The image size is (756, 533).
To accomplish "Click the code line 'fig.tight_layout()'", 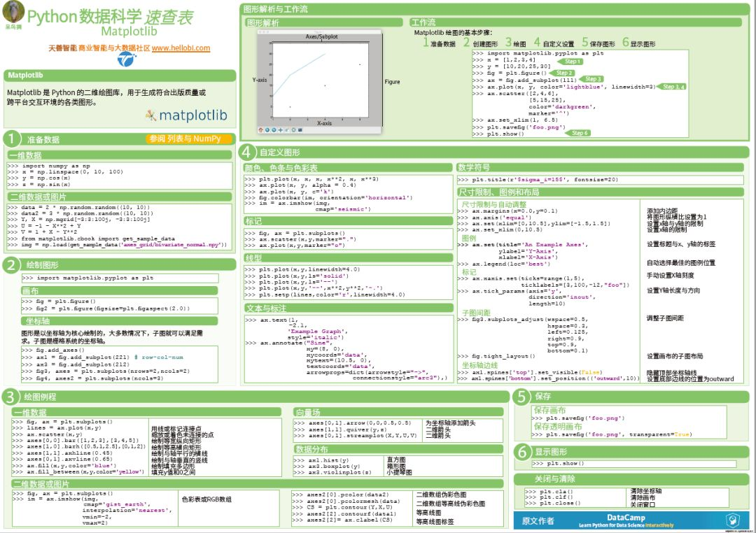I will pos(496,356).
